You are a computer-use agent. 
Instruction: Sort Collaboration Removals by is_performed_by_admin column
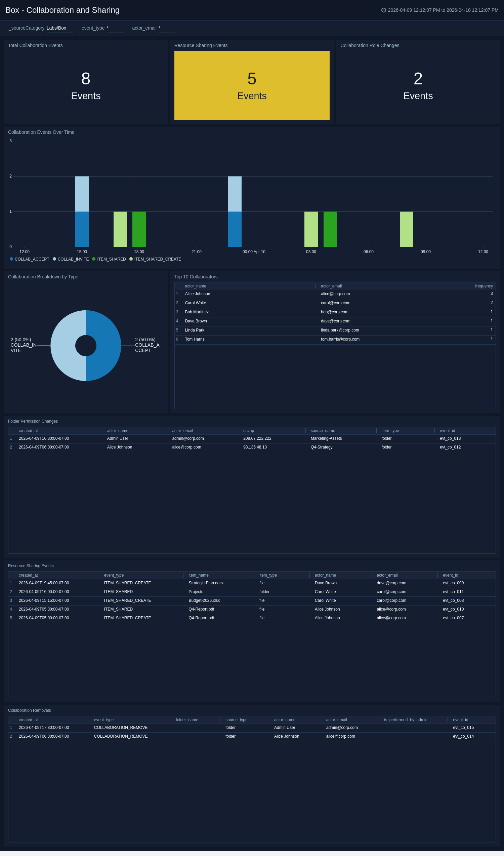406,720
